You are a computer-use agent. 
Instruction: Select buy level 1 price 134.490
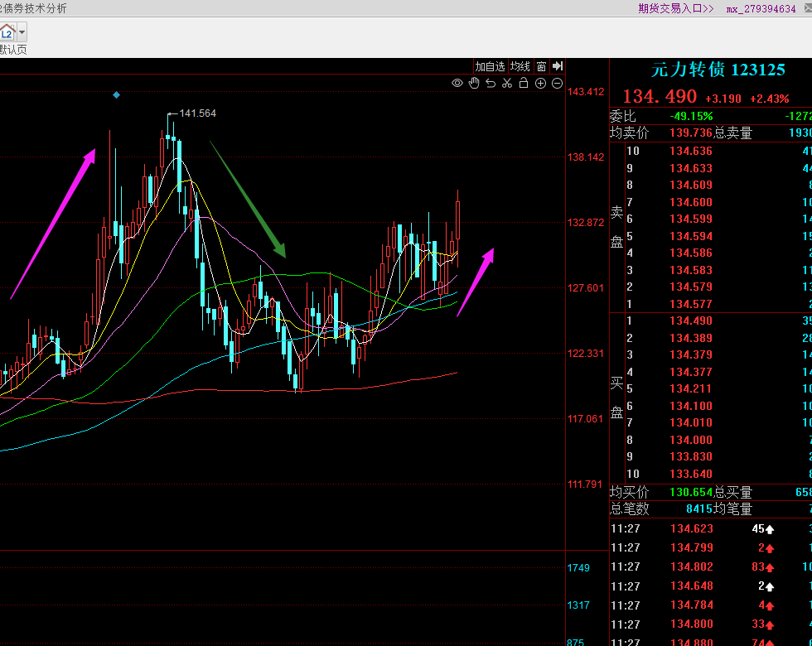tap(691, 321)
